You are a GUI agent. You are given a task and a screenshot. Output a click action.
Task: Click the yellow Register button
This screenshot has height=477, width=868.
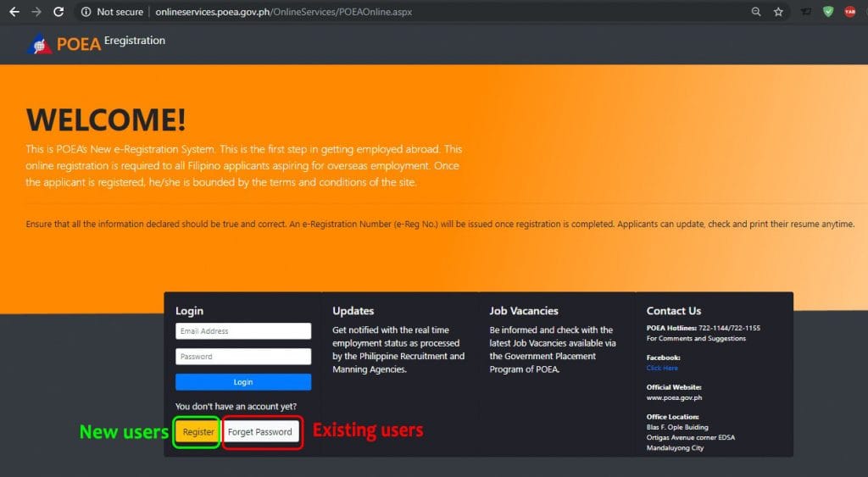click(x=198, y=432)
